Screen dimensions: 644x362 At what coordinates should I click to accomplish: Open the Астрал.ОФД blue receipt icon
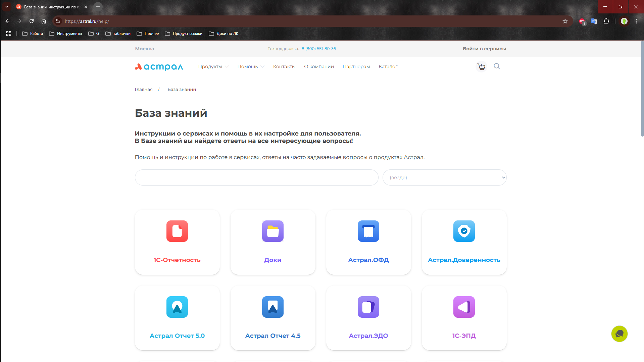[368, 231]
